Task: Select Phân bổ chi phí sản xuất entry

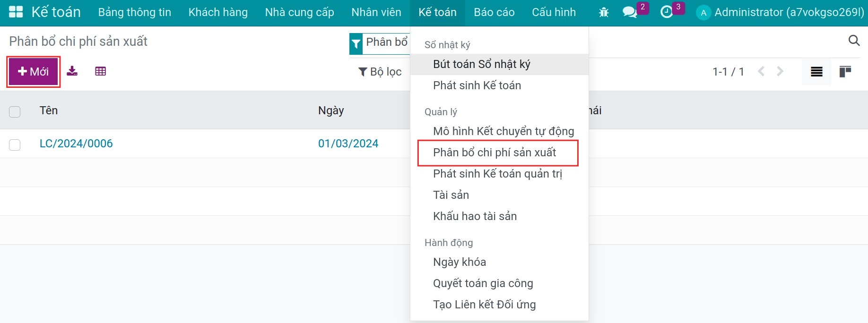Action: (499, 153)
